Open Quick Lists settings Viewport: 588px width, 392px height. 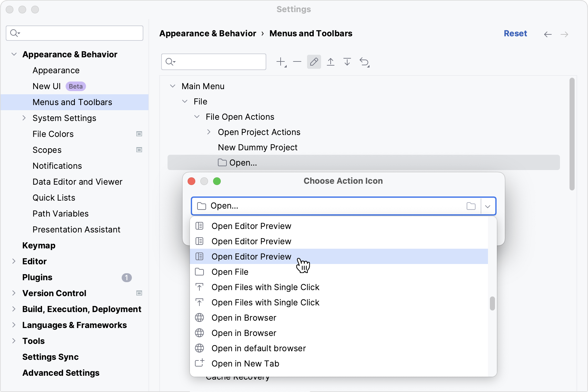pyautogui.click(x=54, y=198)
